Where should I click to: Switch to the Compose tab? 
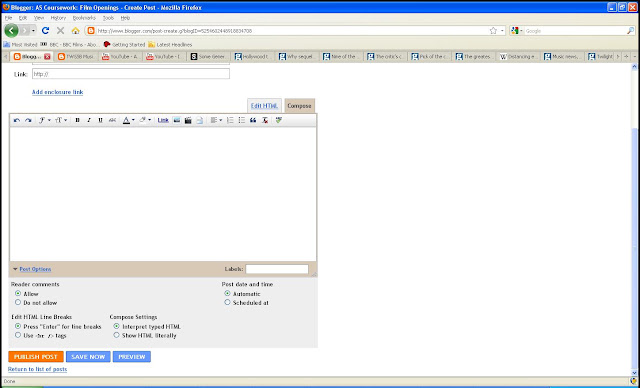[x=299, y=106]
